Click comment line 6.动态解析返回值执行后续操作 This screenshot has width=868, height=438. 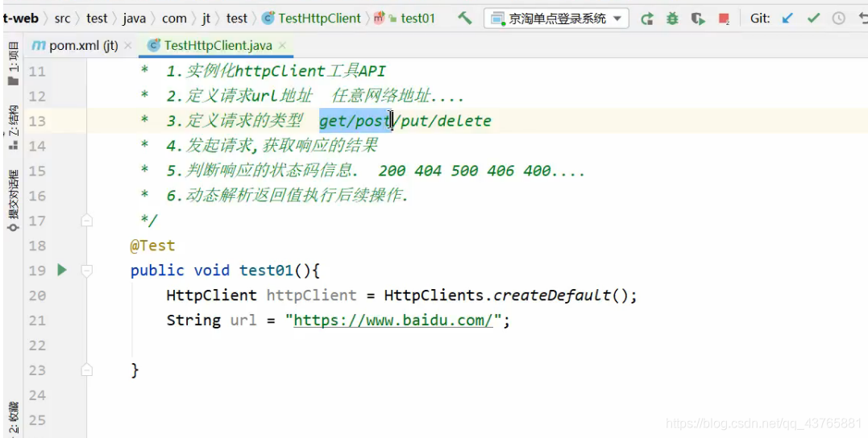[287, 195]
